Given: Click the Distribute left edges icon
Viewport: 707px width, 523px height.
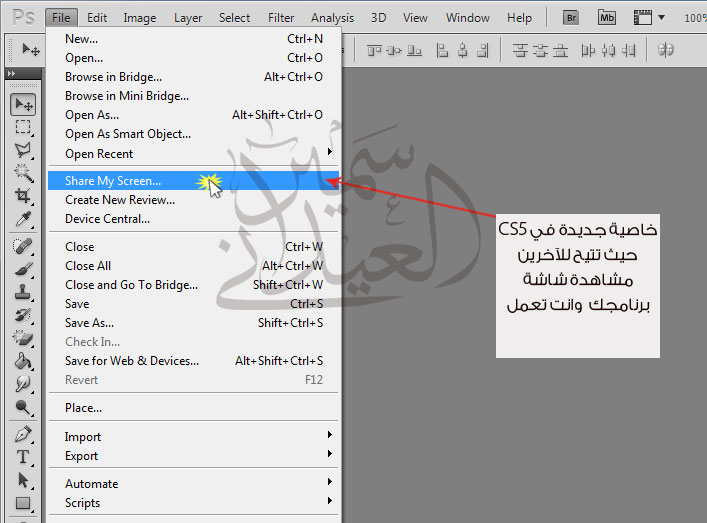Looking at the screenshot, I should (x=588, y=50).
